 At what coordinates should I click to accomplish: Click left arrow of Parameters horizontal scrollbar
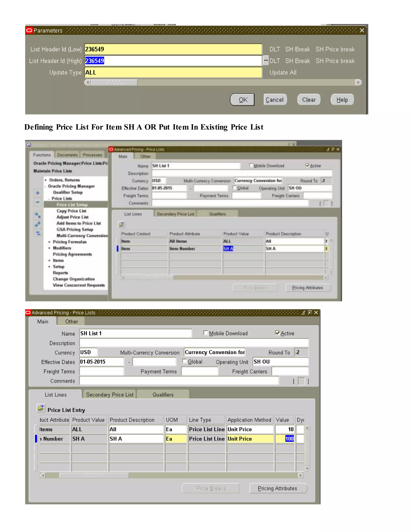[88, 83]
